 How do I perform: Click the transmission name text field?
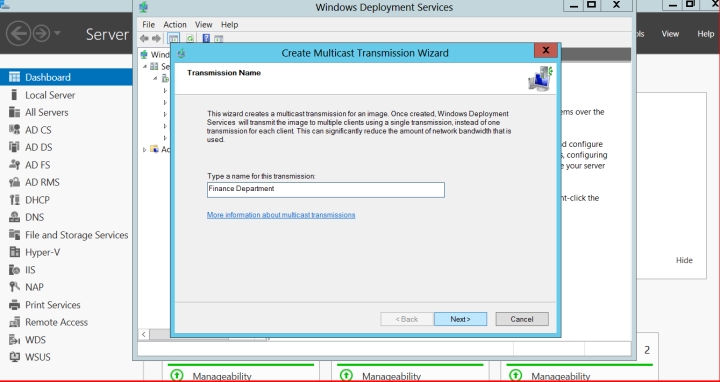coord(326,190)
